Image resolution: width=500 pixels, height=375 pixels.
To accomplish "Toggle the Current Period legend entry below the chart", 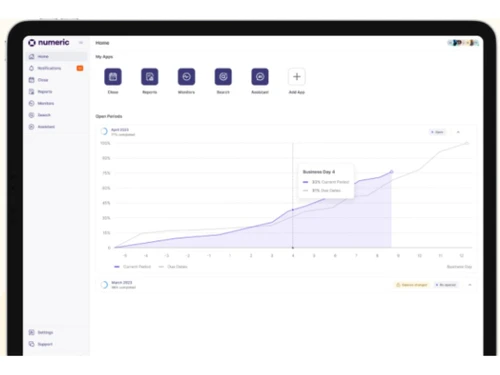I will [133, 267].
